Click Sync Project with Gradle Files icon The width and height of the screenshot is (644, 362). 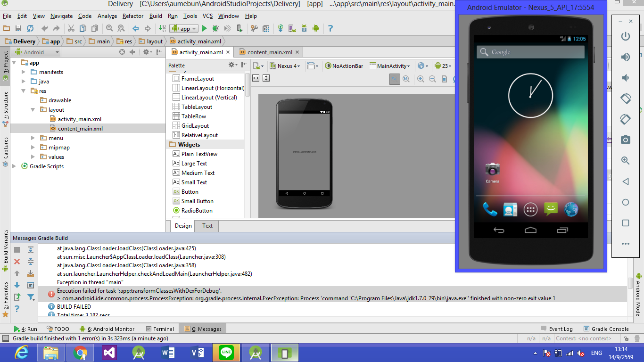[x=281, y=28]
